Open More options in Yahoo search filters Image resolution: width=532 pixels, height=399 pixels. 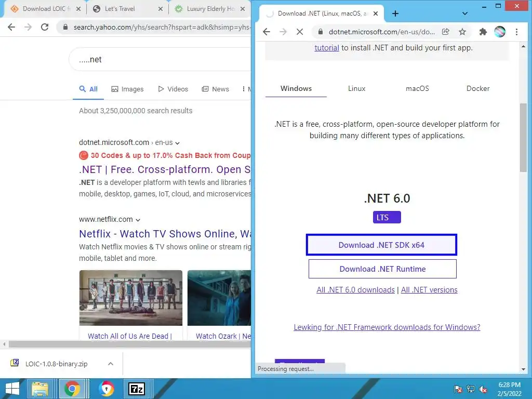tap(246, 89)
